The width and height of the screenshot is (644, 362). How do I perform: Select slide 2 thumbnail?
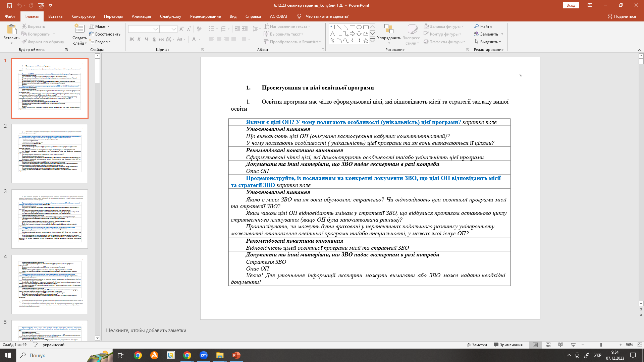point(50,154)
